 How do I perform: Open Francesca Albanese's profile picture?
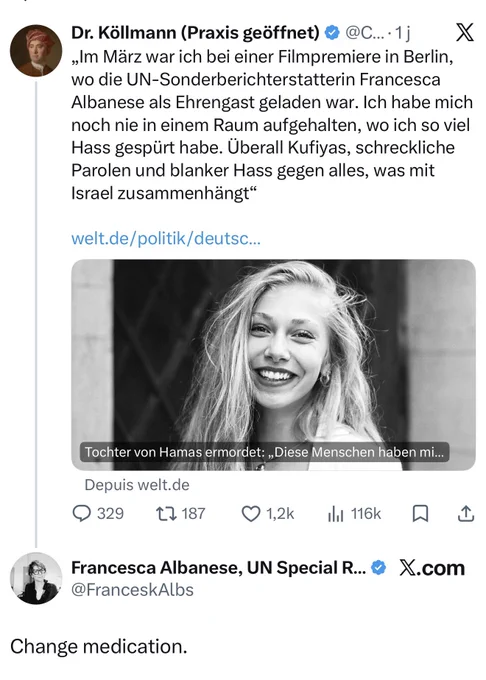pyautogui.click(x=36, y=579)
